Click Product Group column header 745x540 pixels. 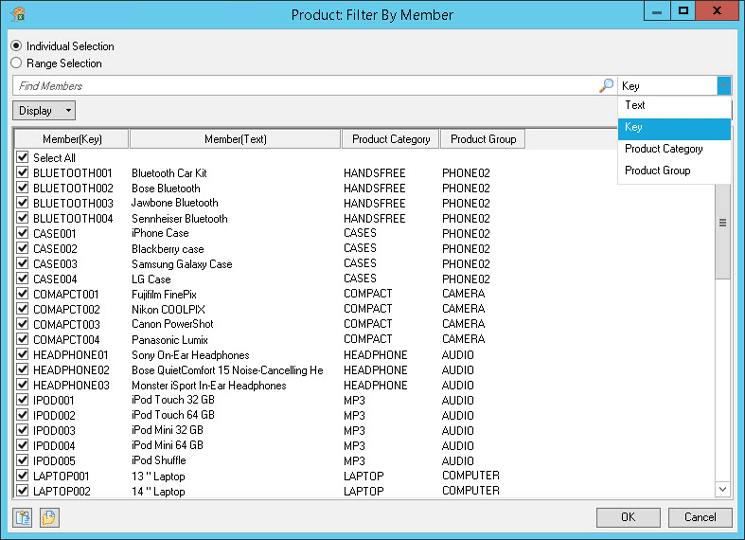point(483,139)
